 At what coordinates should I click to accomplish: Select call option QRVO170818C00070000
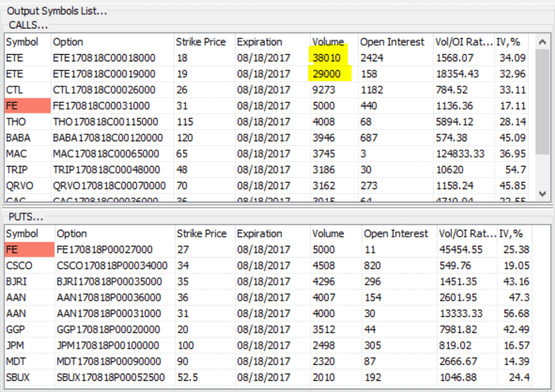(x=109, y=186)
